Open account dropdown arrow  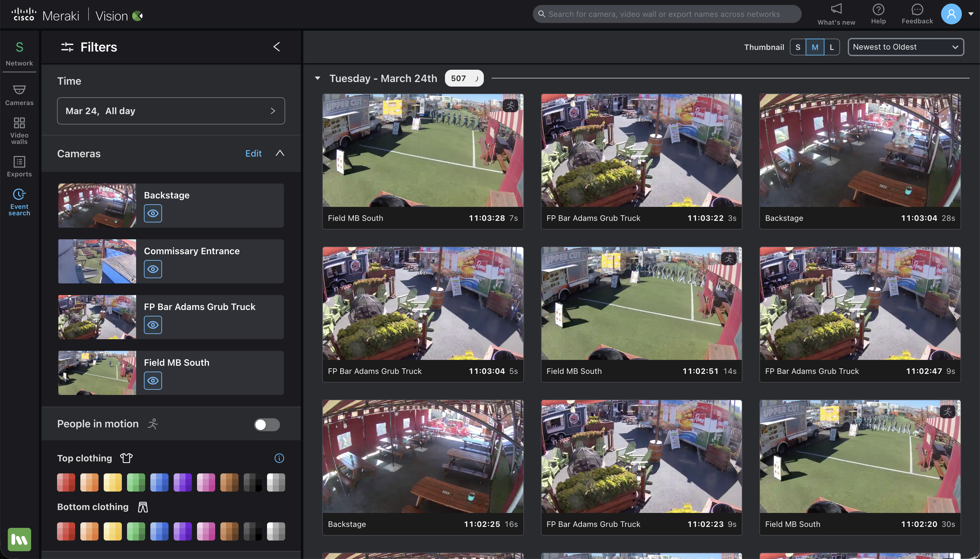tap(970, 14)
